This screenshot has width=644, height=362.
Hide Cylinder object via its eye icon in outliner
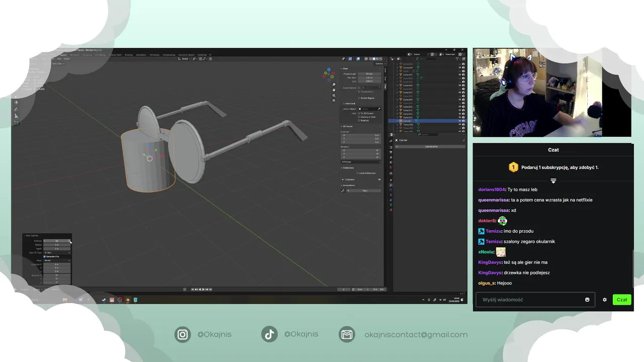pyautogui.click(x=460, y=121)
